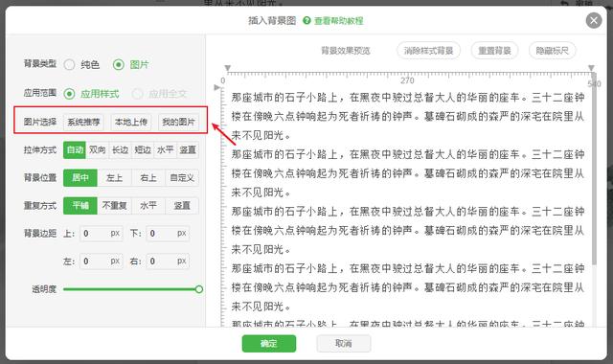The image size is (613, 364).
Task: Select the 纯色 background type radio
Action: (70, 64)
